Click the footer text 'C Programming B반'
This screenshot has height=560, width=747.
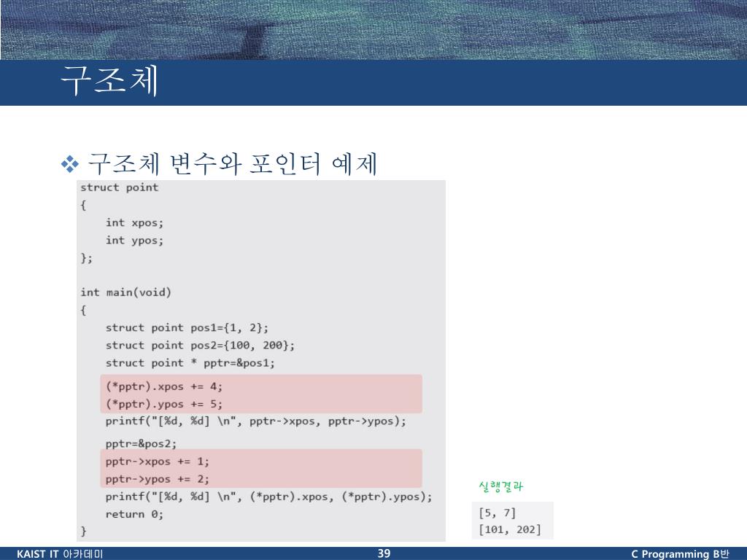(680, 554)
